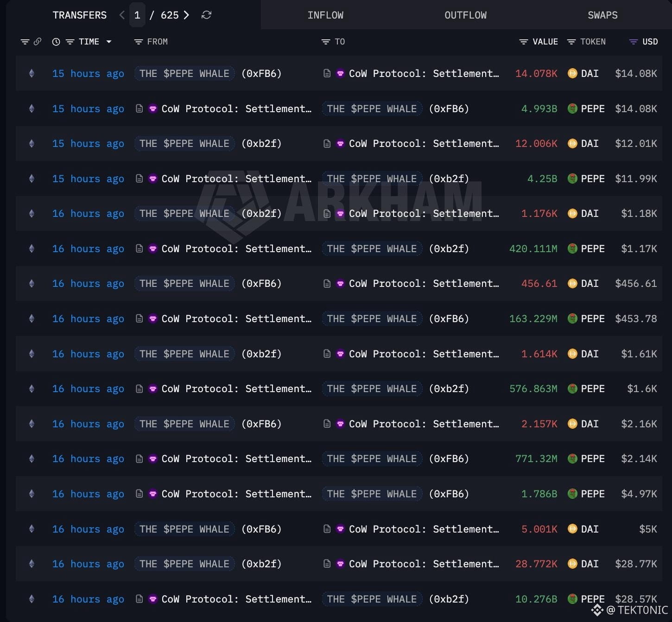Go to the next transfers page
Viewport: 672px width, 622px height.
[x=186, y=15]
